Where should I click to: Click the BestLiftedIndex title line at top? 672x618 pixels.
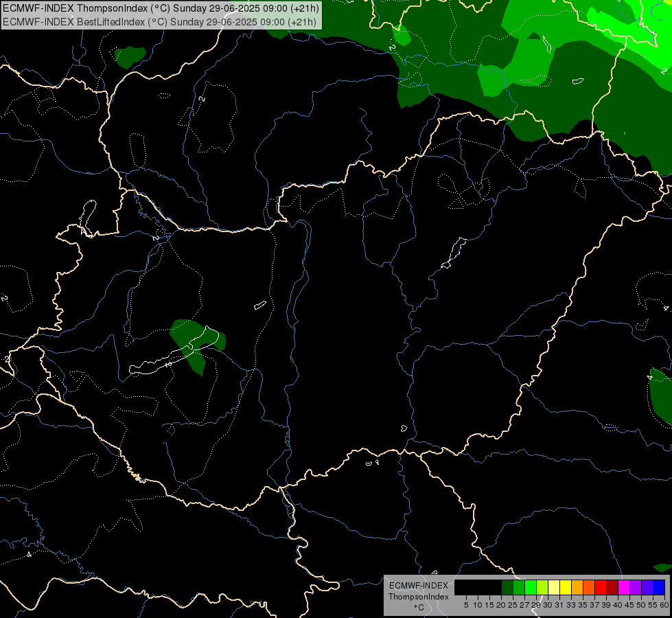159,22
